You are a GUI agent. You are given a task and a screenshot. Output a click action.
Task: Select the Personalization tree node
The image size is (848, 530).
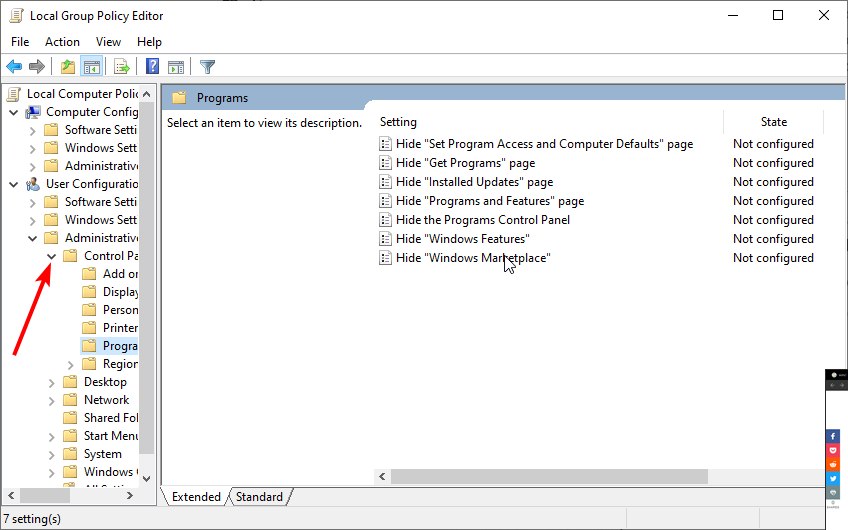coord(121,310)
